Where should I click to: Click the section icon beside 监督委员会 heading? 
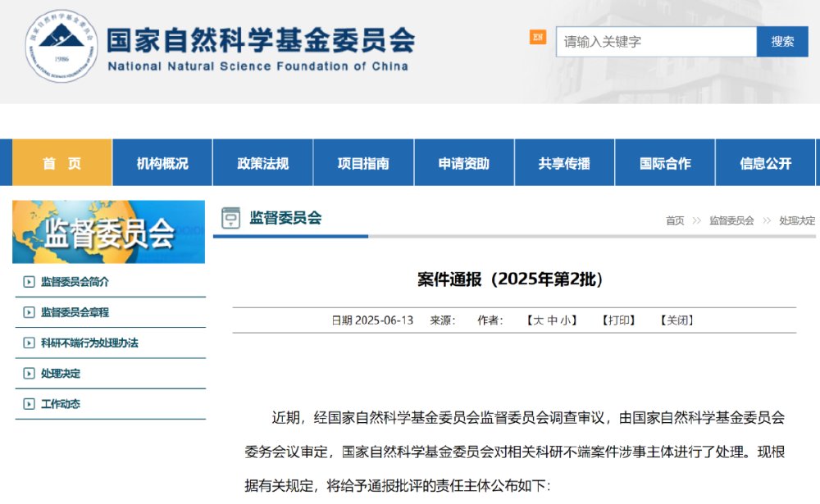point(230,218)
